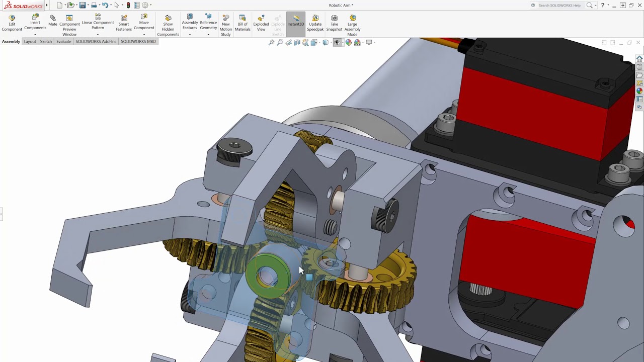
Task: Activate Move Component tool
Action: (144, 22)
